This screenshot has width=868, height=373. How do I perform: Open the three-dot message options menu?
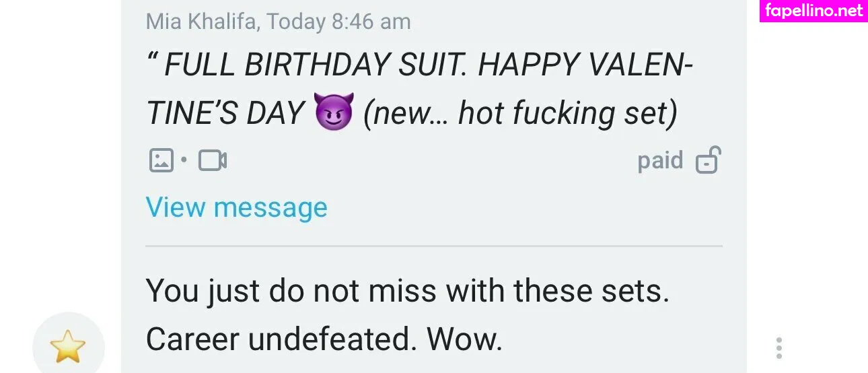click(x=779, y=348)
